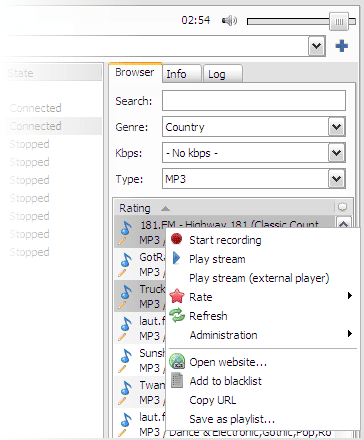
Task: Focus the Search input field
Action: [x=254, y=100]
